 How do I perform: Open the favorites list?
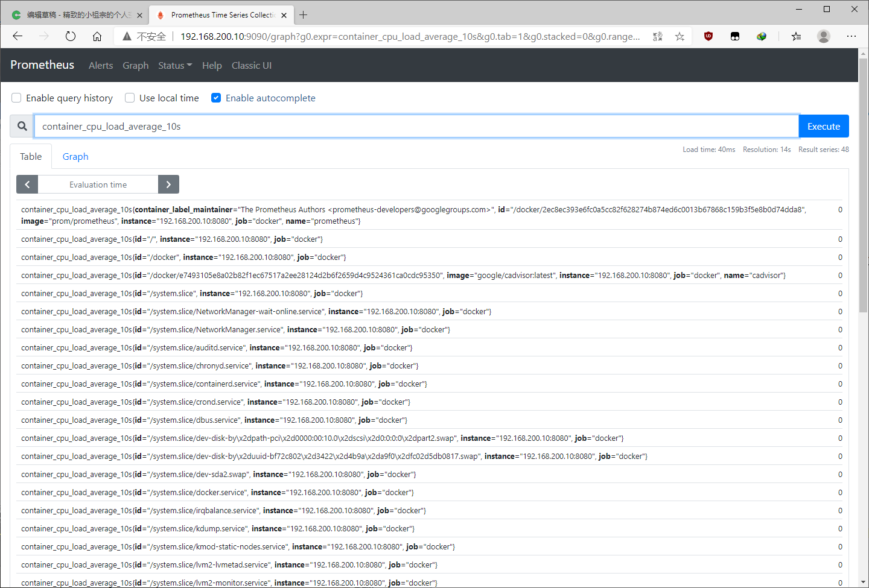coord(797,36)
